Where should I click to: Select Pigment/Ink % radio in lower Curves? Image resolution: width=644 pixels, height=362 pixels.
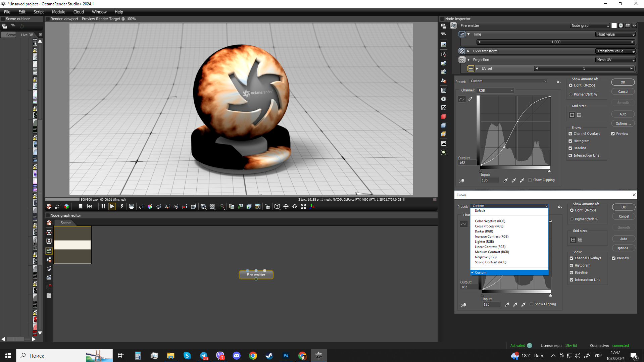click(572, 219)
